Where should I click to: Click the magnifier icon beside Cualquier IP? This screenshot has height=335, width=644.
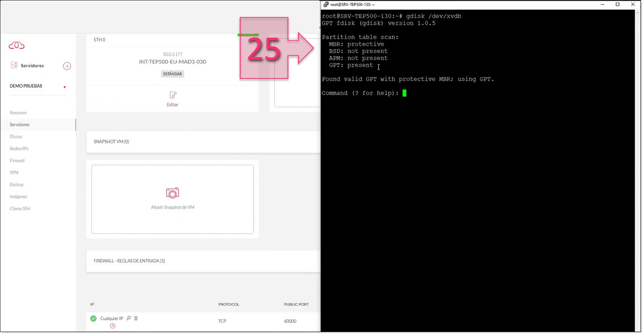point(129,318)
